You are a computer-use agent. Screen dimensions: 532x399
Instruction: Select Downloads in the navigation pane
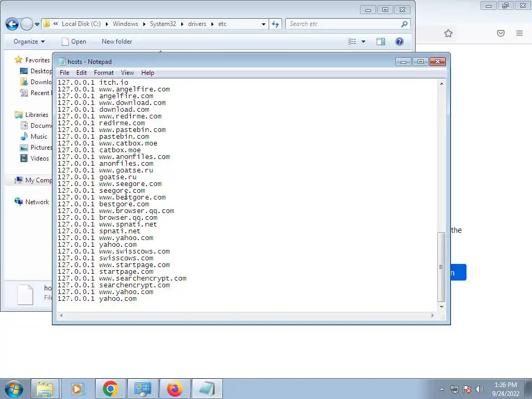tap(36, 82)
